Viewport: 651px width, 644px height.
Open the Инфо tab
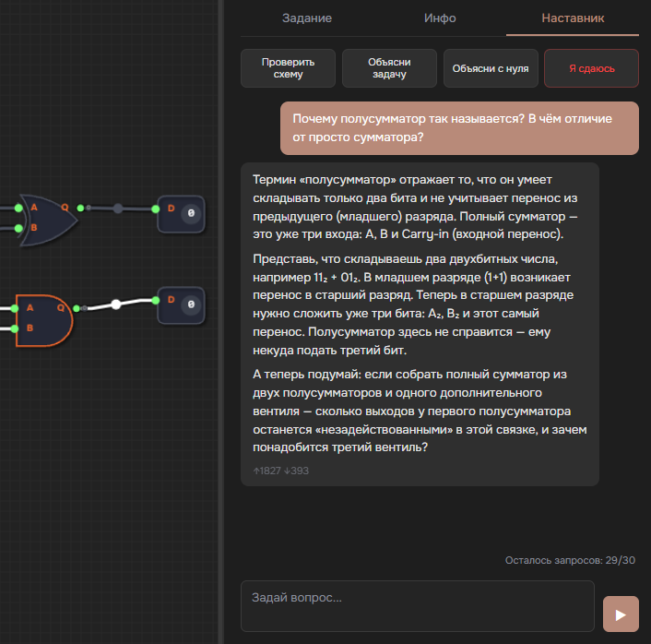tap(440, 18)
